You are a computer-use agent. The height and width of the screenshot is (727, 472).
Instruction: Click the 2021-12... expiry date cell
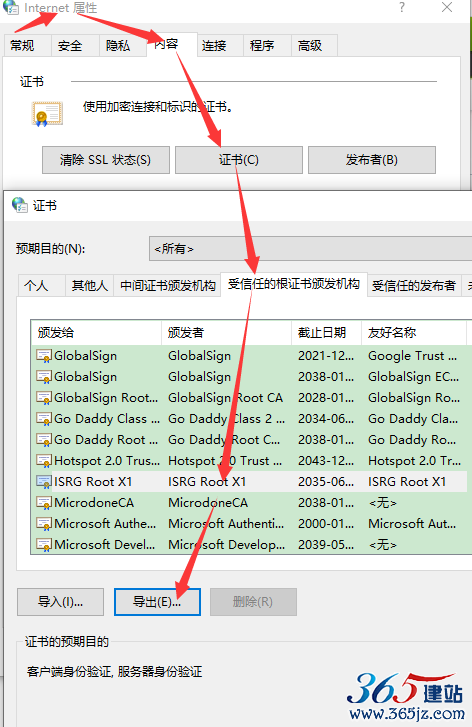[x=326, y=356]
